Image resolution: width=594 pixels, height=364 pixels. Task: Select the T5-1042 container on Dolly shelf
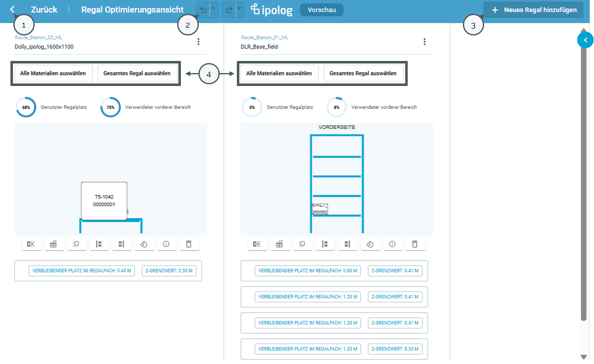click(x=104, y=201)
